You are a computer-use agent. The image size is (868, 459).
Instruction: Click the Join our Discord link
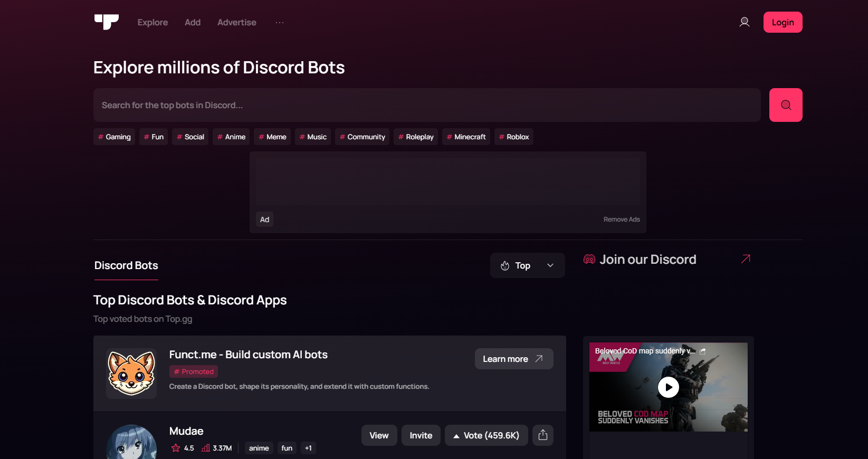coord(647,259)
